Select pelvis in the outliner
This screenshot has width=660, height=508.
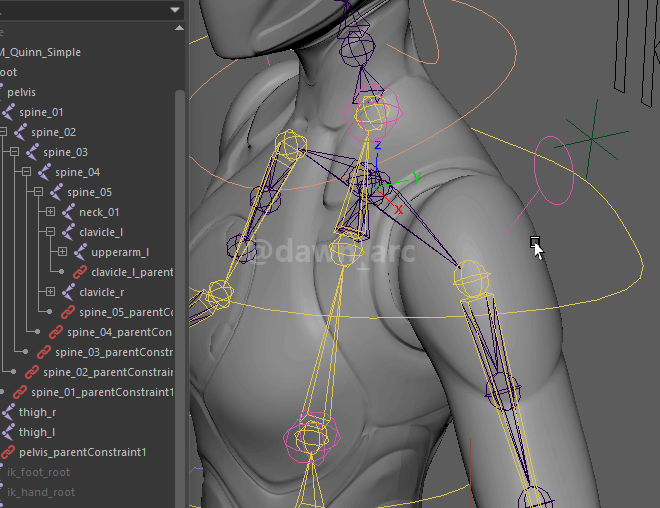(21, 92)
